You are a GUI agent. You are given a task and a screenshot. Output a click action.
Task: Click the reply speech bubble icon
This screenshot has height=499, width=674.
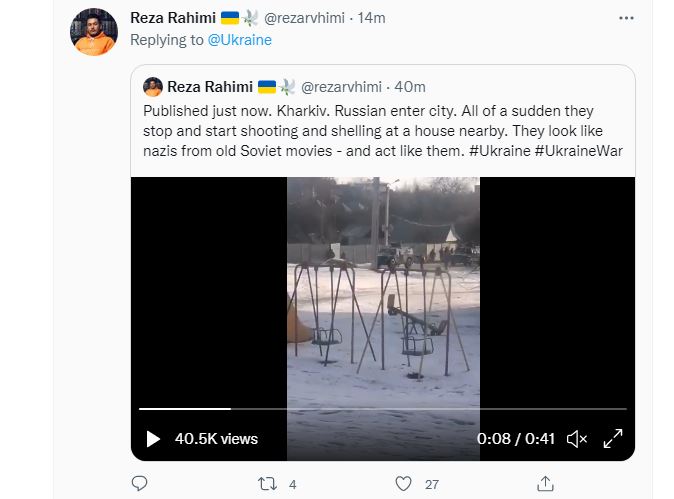click(x=140, y=483)
